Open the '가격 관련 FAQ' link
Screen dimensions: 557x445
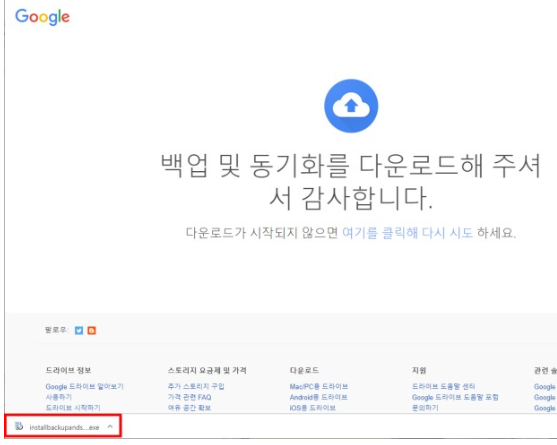[x=189, y=397]
